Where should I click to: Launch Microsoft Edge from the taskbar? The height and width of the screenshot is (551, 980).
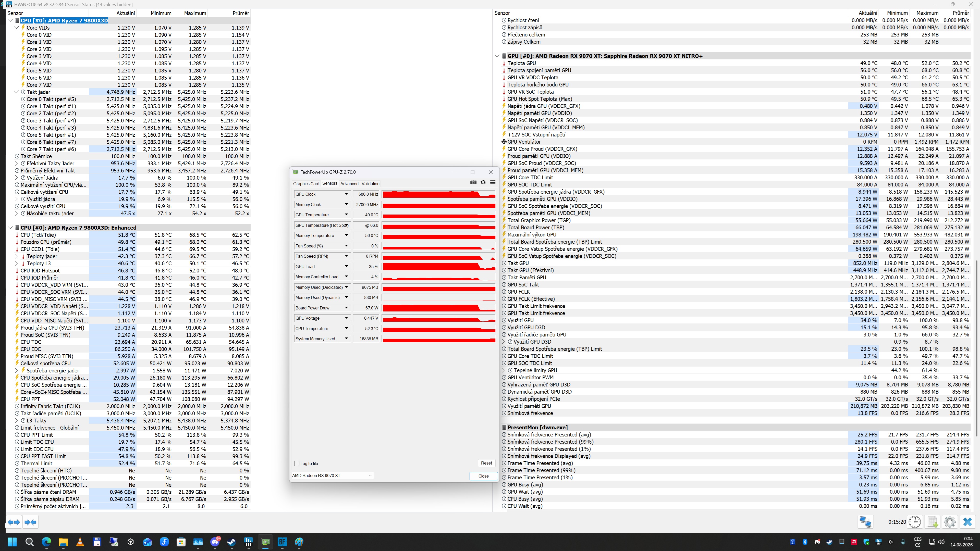[x=46, y=542]
